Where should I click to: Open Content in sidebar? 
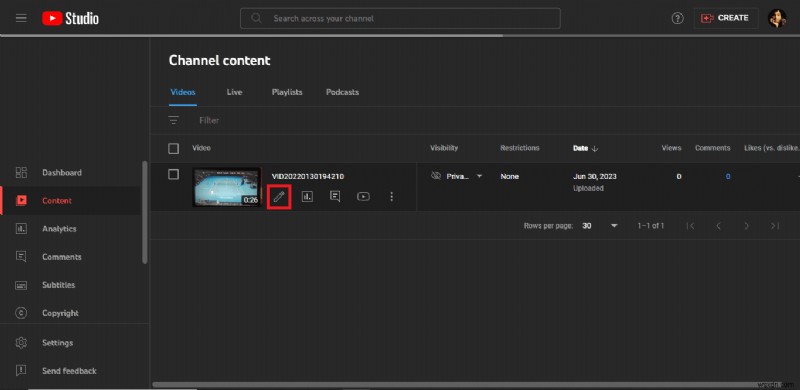click(70, 201)
